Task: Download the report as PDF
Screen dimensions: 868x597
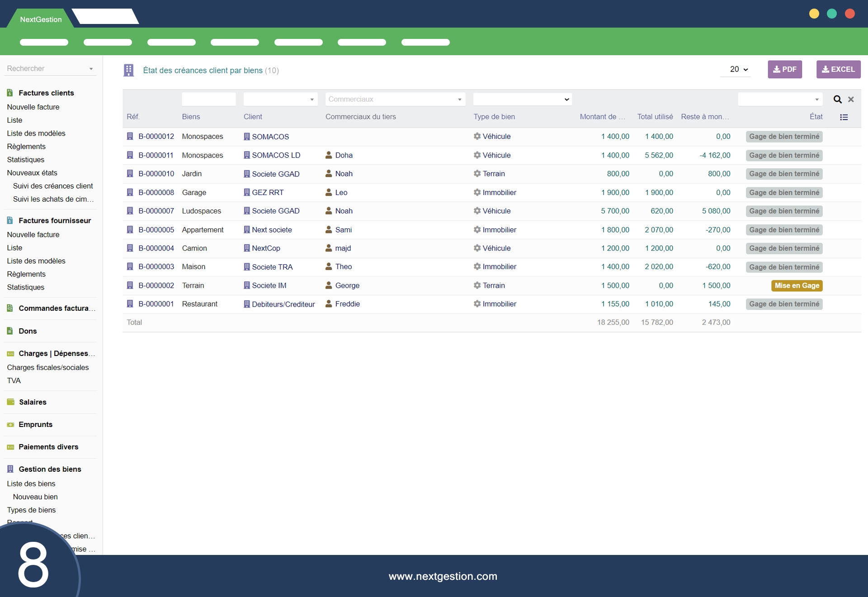Action: (784, 69)
